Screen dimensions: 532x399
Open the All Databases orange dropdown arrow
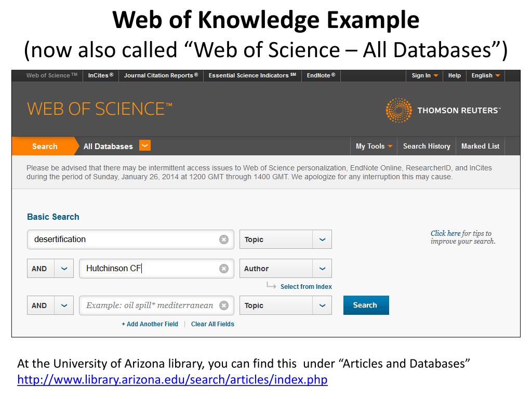(145, 145)
